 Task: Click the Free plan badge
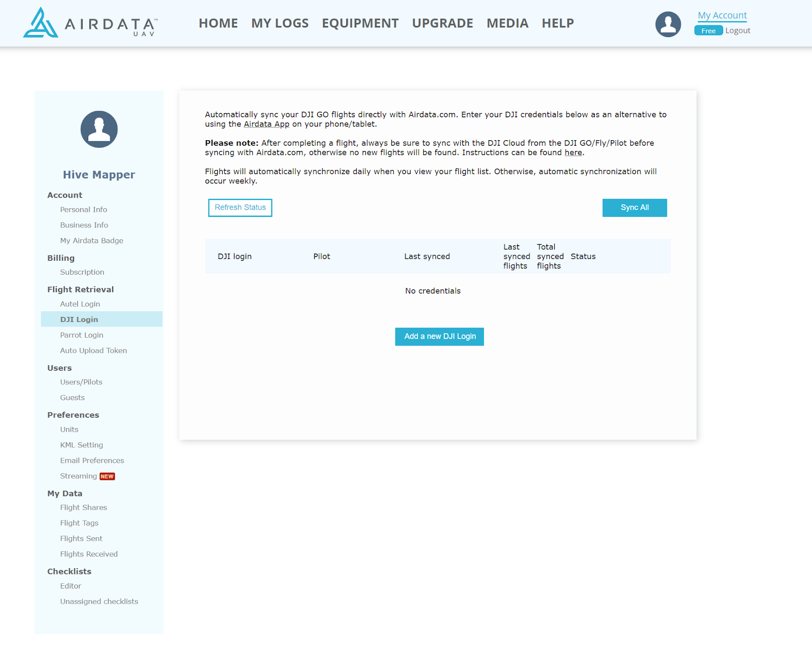click(x=708, y=30)
